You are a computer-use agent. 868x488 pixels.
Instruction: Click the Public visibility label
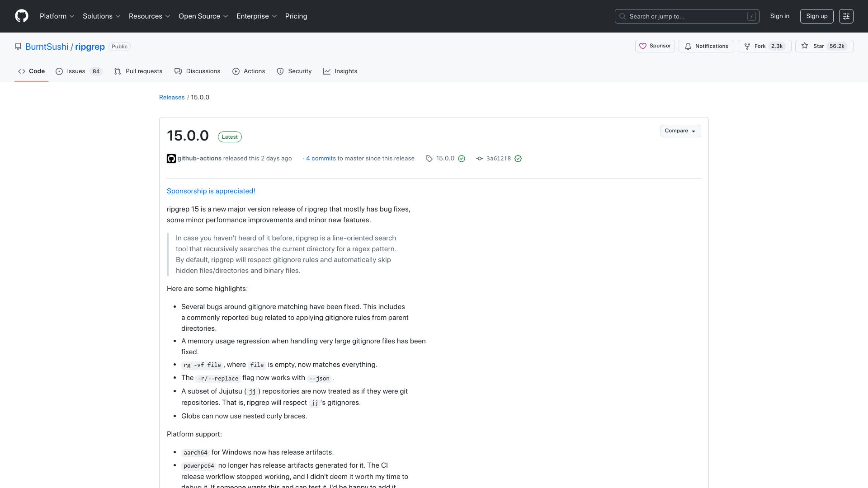120,47
